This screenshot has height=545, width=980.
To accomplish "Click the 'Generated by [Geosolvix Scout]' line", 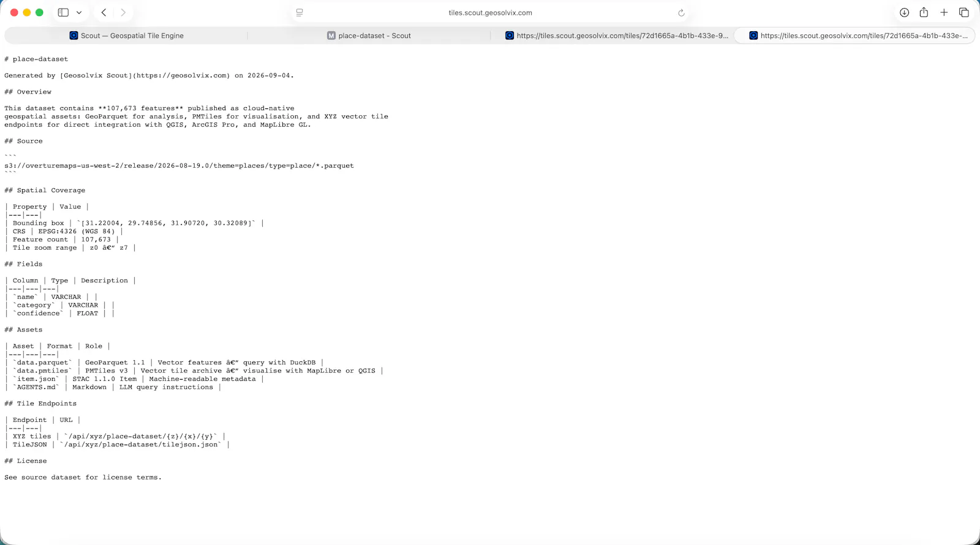I will click(x=149, y=76).
